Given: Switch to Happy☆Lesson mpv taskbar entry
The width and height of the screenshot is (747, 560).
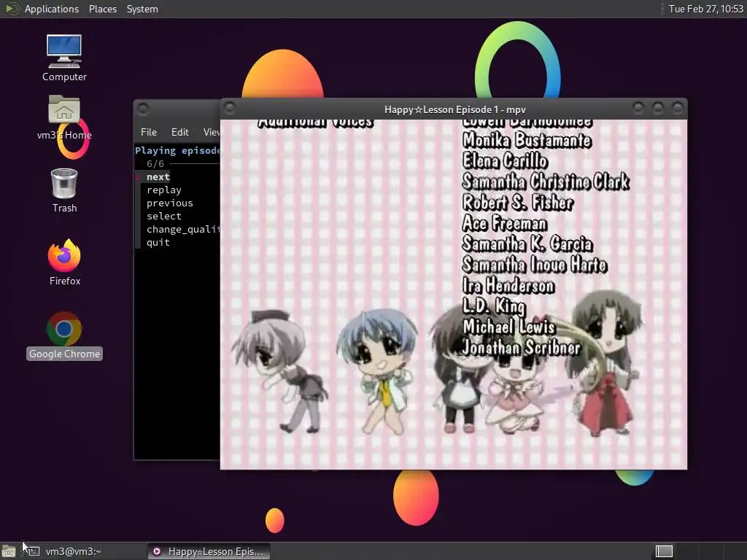Looking at the screenshot, I should [209, 551].
